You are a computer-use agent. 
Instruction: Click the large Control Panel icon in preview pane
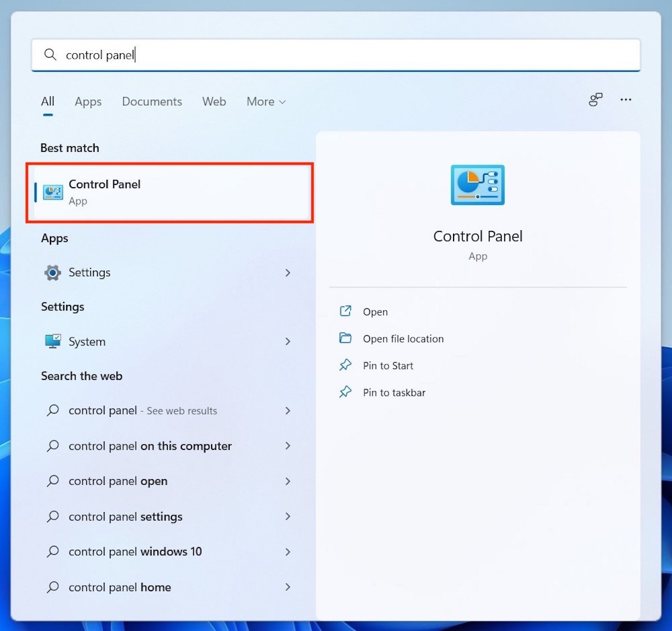(478, 185)
